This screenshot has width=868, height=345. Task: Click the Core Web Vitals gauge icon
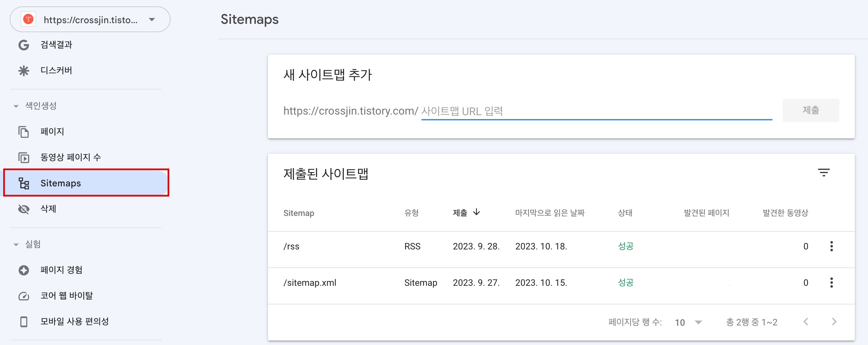[x=23, y=296]
